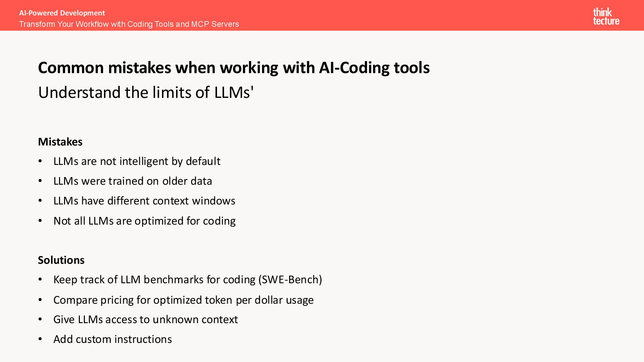This screenshot has height=362, width=644.
Task: Click 'Not all LLMs are optimized' bullet
Action: pyautogui.click(x=145, y=221)
